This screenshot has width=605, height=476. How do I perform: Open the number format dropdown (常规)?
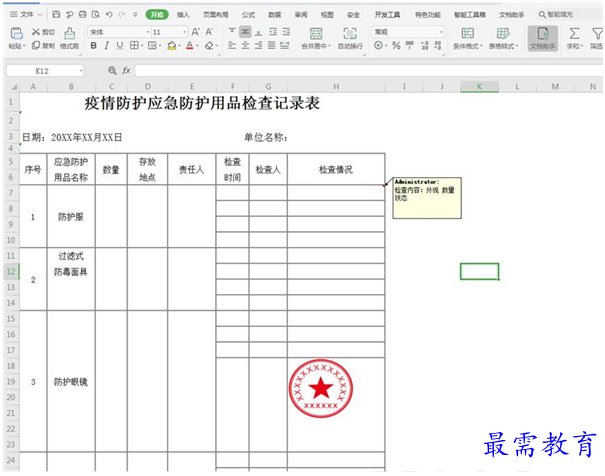[441, 32]
